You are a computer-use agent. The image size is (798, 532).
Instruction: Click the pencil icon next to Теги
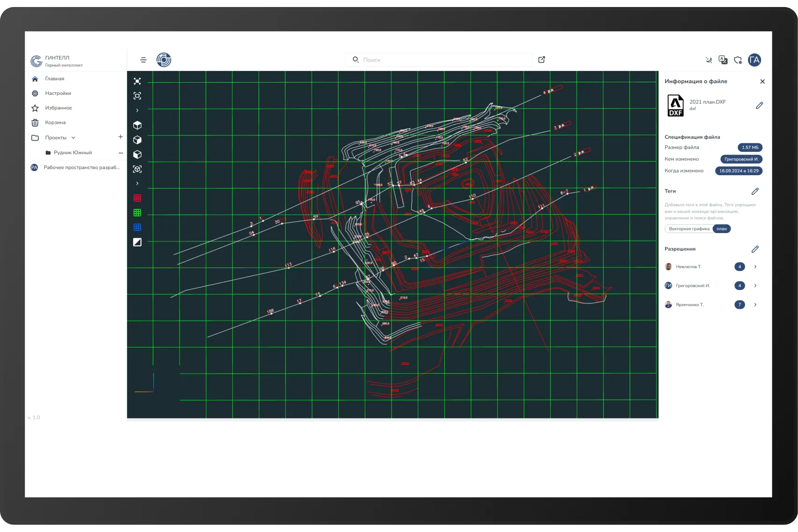[755, 191]
